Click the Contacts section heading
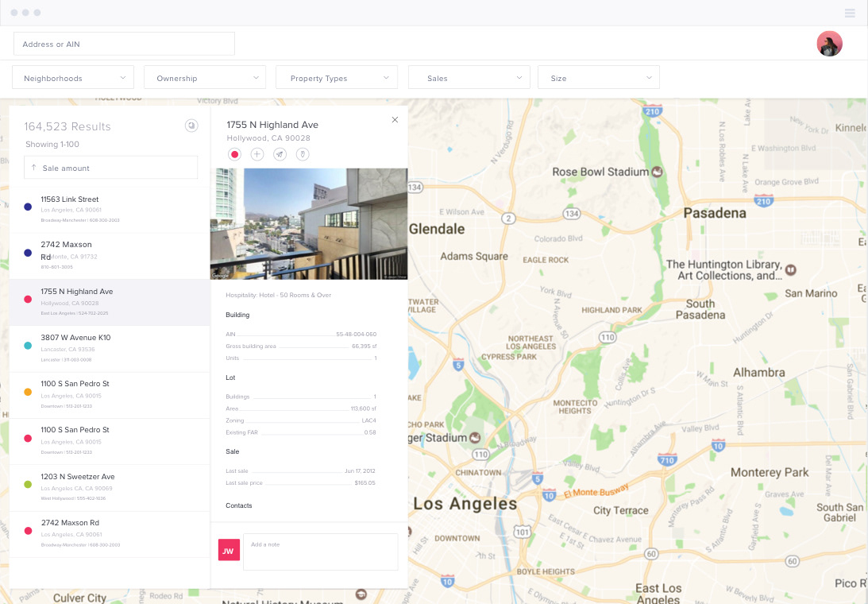 pyautogui.click(x=238, y=505)
